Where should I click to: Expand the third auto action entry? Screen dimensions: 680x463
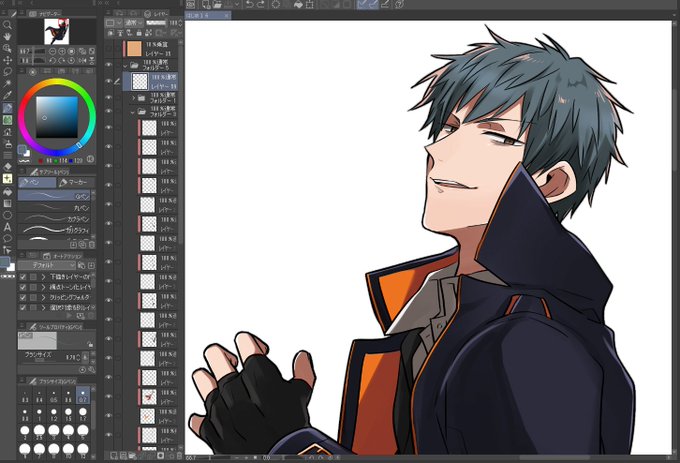[43, 298]
